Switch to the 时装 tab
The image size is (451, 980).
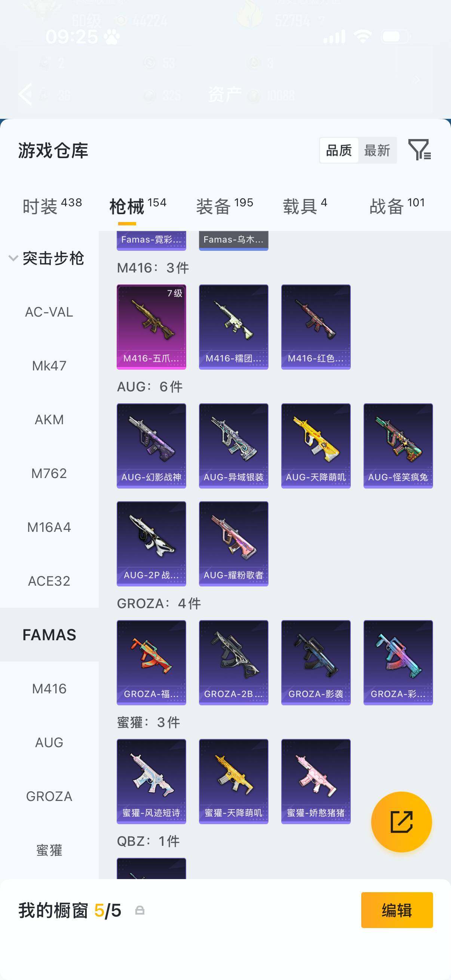click(x=52, y=207)
